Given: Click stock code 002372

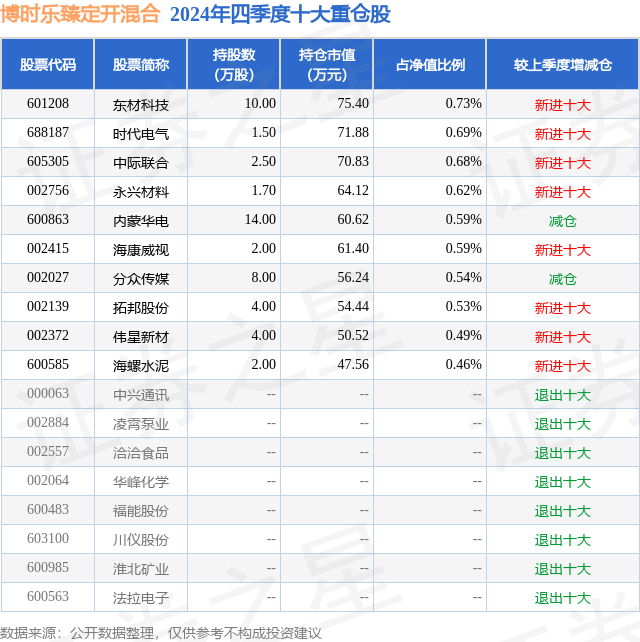Looking at the screenshot, I should click(48, 336).
